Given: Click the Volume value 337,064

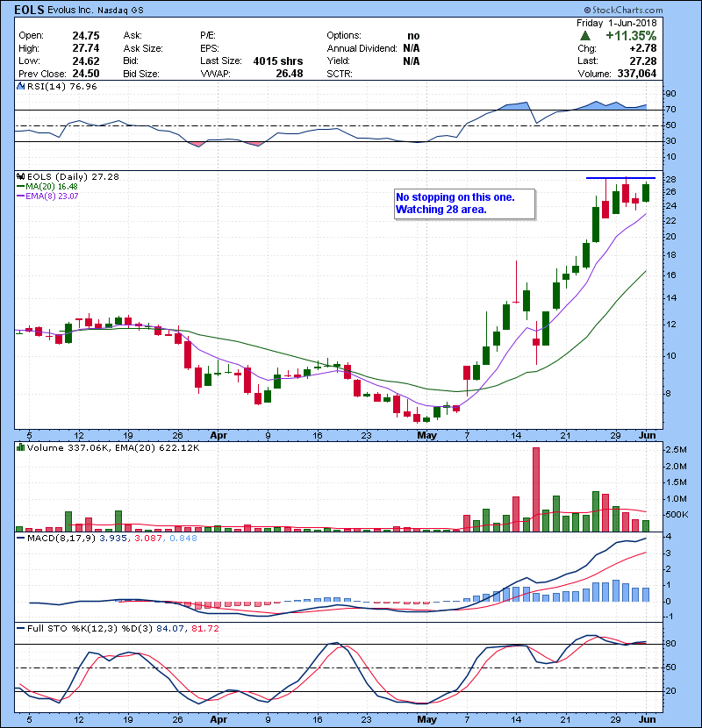Looking at the screenshot, I should [x=637, y=74].
